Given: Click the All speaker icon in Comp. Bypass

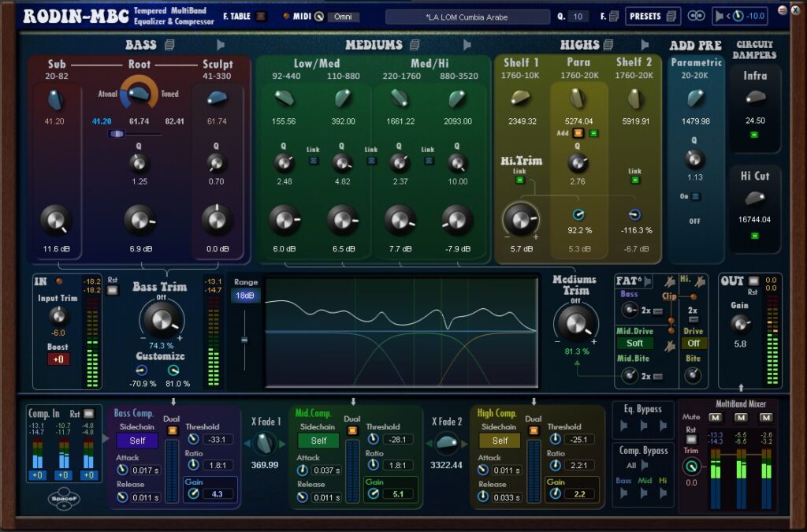Looking at the screenshot, I should tap(645, 464).
